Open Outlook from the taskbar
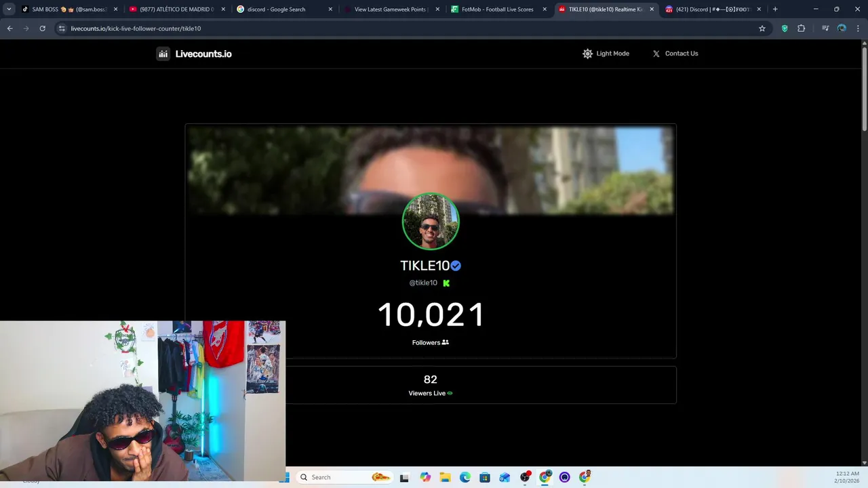 pos(505,478)
